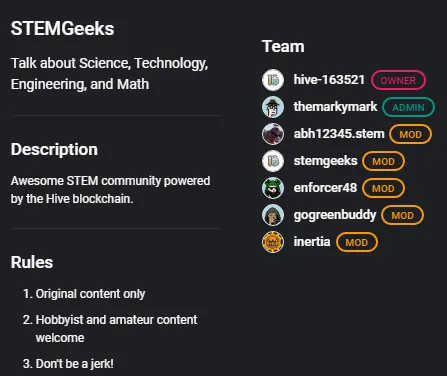Click the green ADMIN badge
The height and width of the screenshot is (376, 447).
[408, 107]
